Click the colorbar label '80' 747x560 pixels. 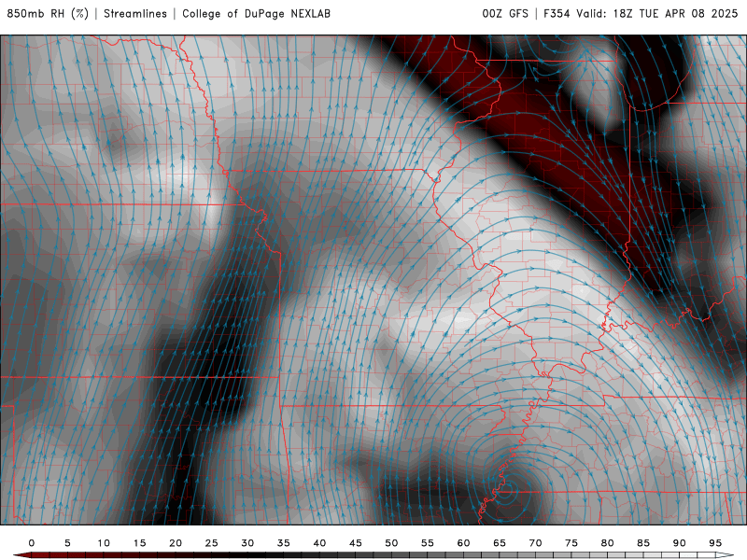pyautogui.click(x=607, y=543)
